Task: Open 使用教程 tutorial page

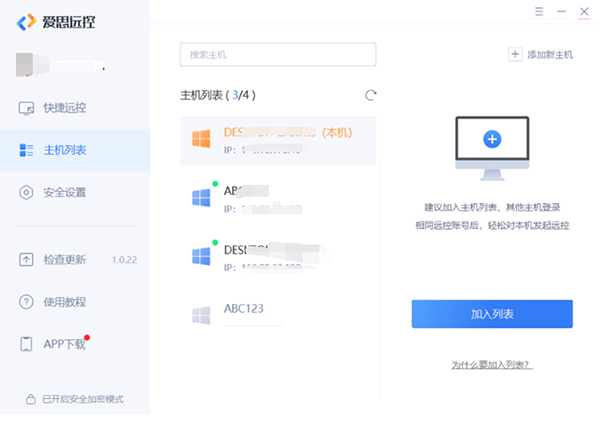Action: (64, 302)
